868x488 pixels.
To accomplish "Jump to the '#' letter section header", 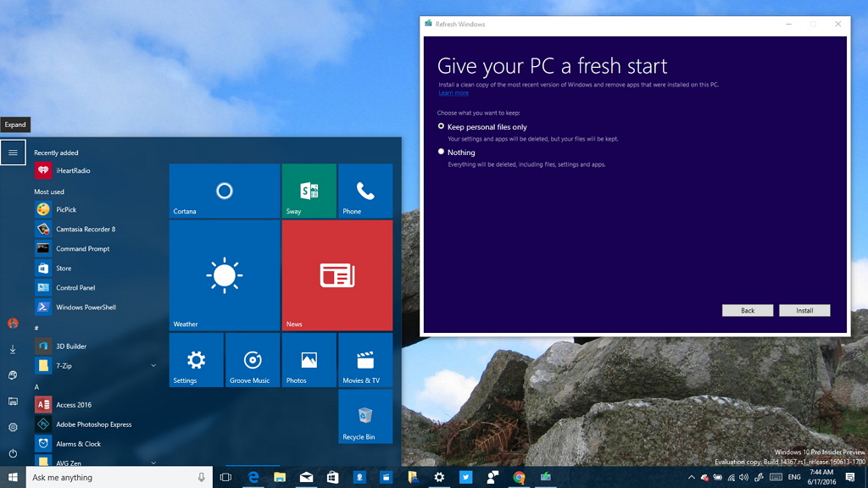I will [x=36, y=328].
